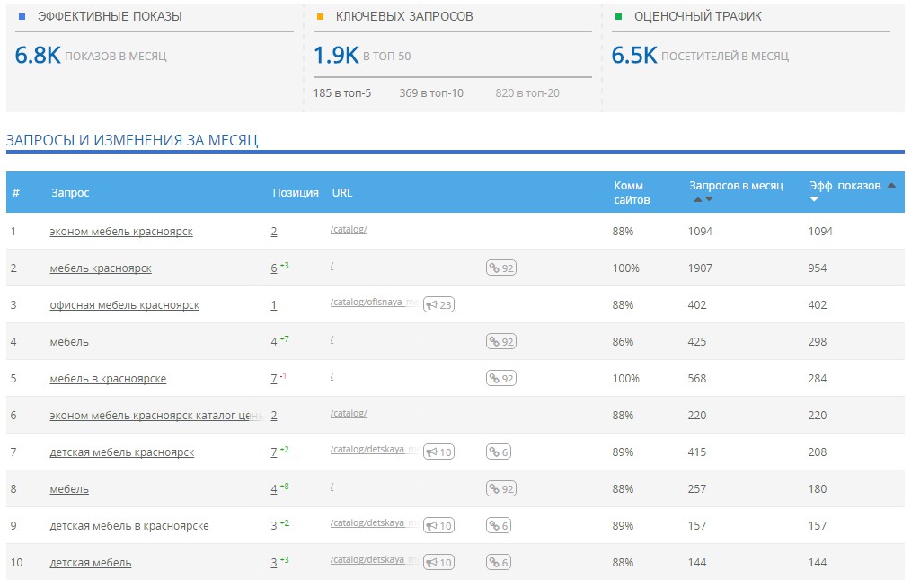Click ad badge 10 in row 10 'детская мебель'
The image size is (920, 588).
click(x=438, y=563)
